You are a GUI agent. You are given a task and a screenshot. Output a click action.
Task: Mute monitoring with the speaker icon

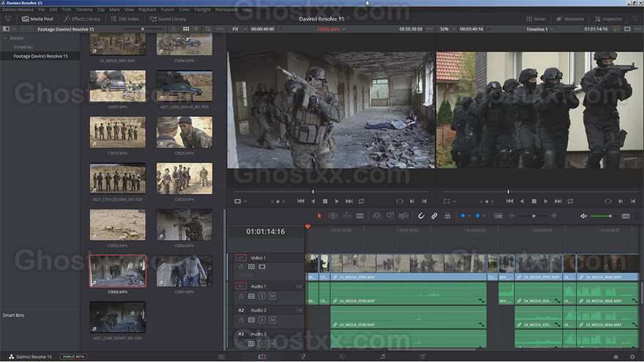(x=583, y=216)
